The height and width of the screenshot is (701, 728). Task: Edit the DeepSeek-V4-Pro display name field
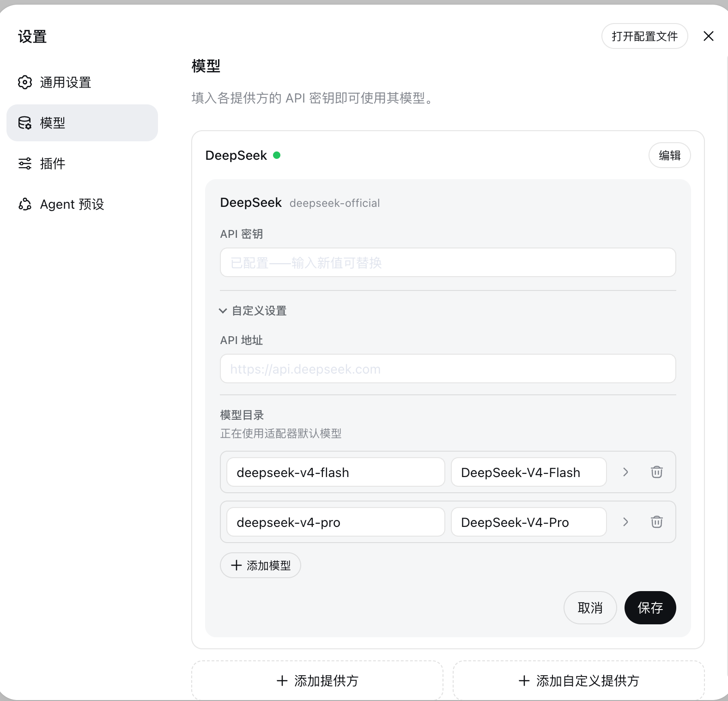click(529, 522)
